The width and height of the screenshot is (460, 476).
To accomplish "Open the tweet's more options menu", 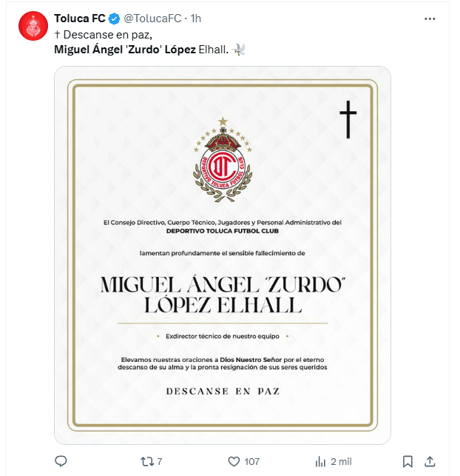I will pyautogui.click(x=430, y=19).
